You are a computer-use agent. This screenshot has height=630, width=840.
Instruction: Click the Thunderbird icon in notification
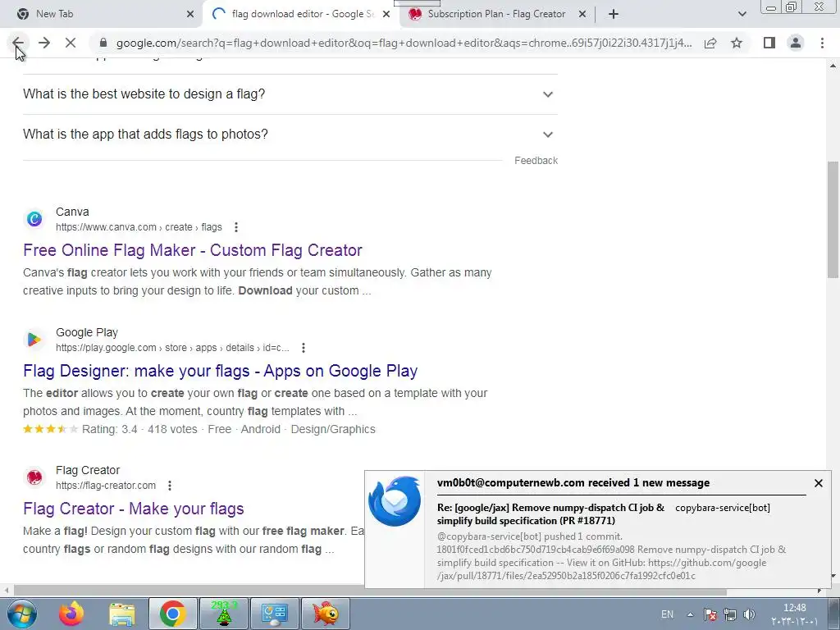pos(395,501)
